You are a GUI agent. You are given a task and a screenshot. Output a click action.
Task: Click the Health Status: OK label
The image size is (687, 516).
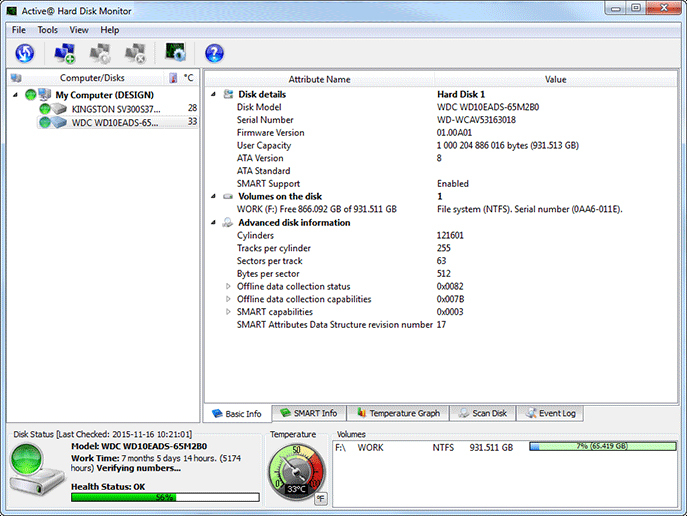pyautogui.click(x=108, y=487)
